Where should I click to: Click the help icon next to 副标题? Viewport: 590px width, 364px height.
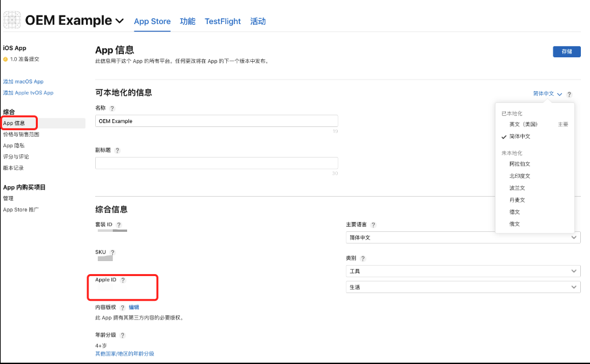[117, 150]
